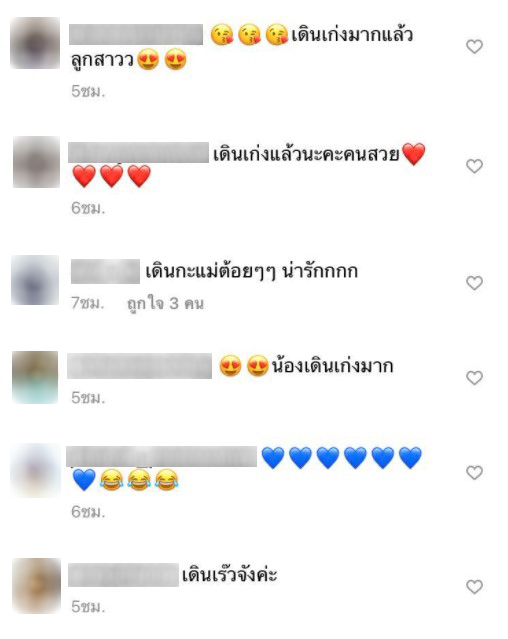Select the '7ชม.' timestamp on third comment

coord(88,303)
